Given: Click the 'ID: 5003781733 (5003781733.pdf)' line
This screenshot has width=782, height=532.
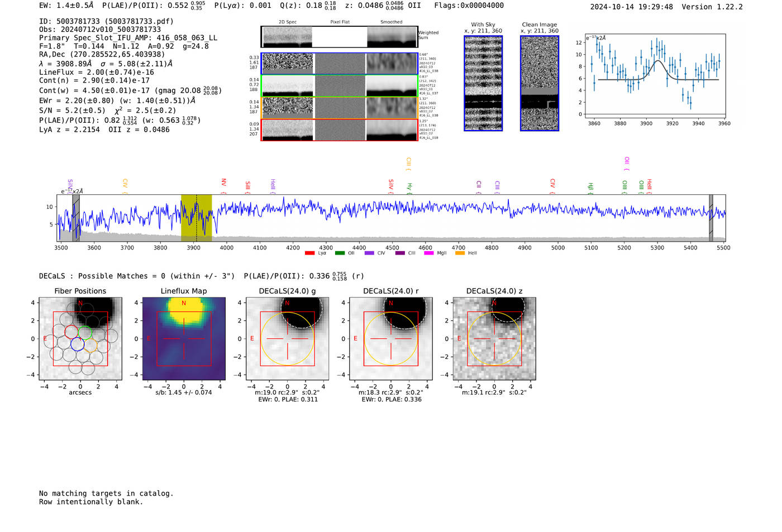Looking at the screenshot, I should click(x=106, y=21).
